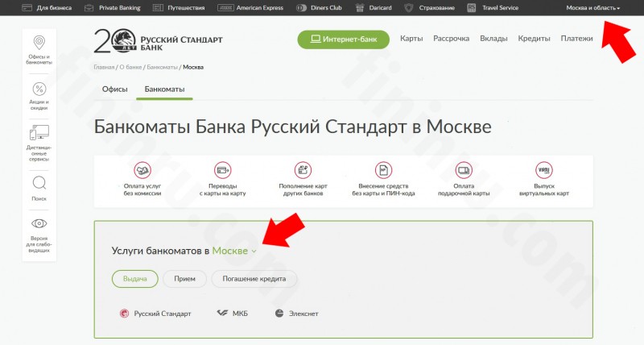
Task: Click Переводы с карты на карту icon
Action: click(x=223, y=170)
